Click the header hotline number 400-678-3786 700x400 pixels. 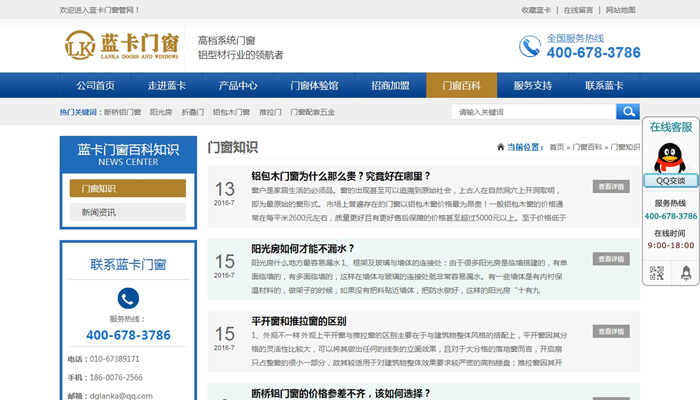point(593,53)
